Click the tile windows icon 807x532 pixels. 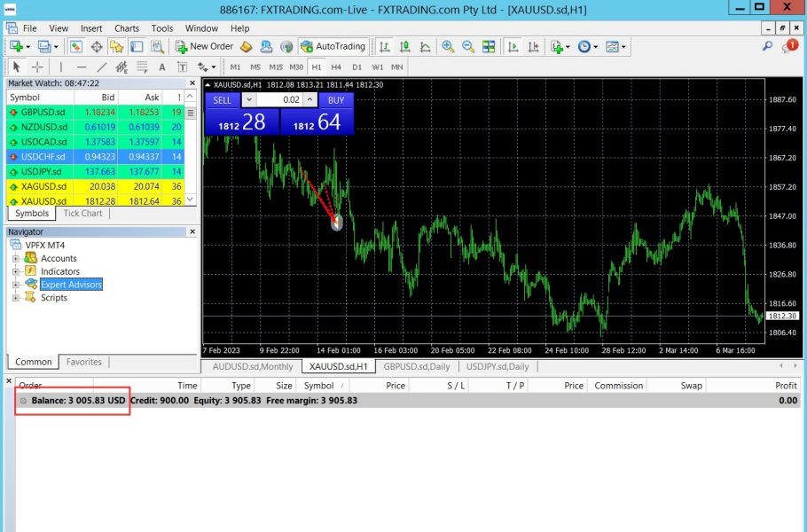click(489, 46)
